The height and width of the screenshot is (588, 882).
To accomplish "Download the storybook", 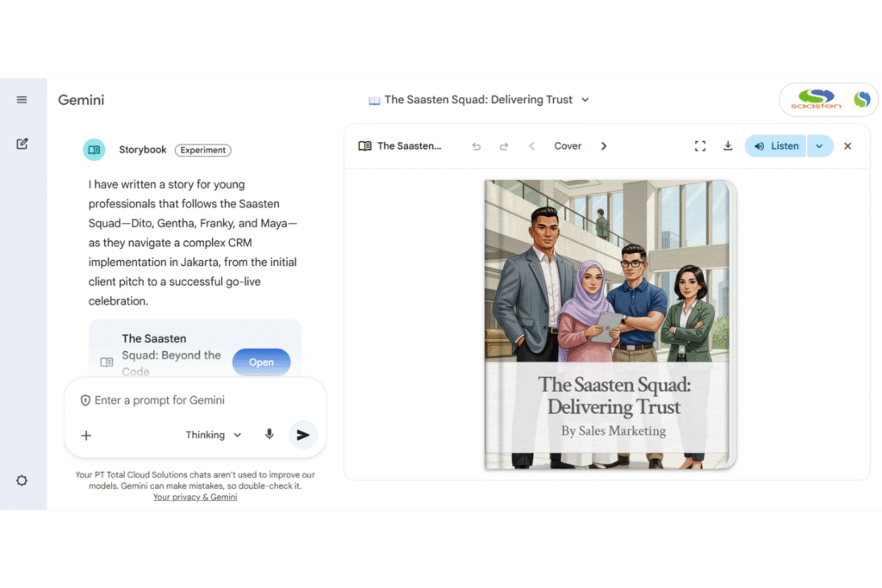I will pyautogui.click(x=728, y=146).
